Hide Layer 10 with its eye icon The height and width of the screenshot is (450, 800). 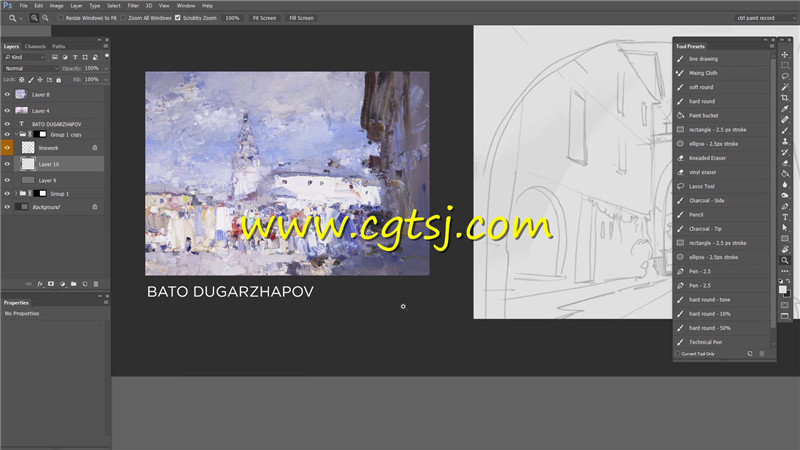pos(7,164)
